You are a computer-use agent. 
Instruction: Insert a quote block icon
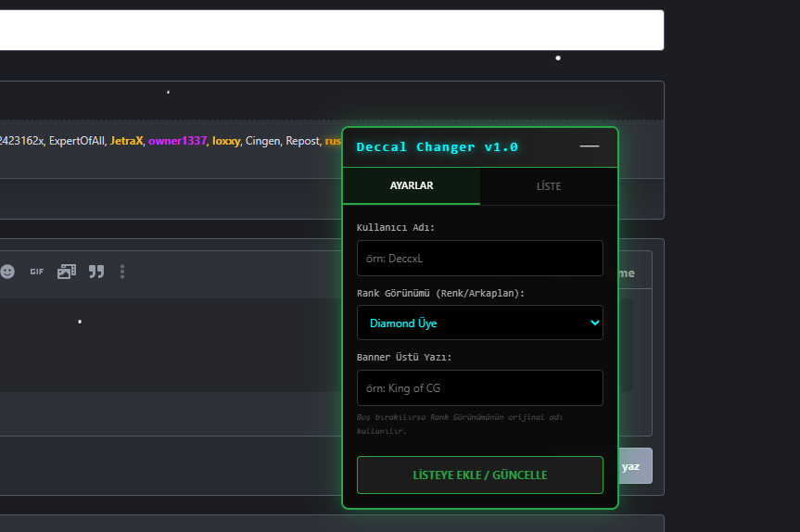coord(96,272)
